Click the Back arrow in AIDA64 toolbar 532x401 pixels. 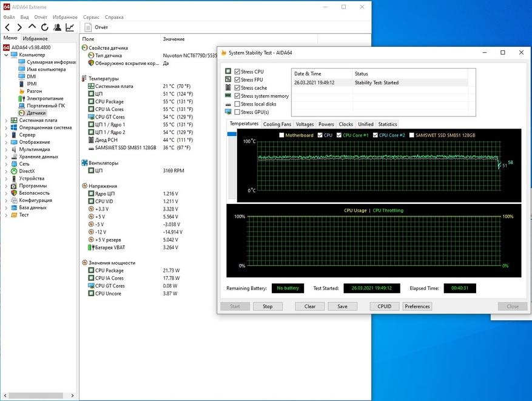point(8,27)
